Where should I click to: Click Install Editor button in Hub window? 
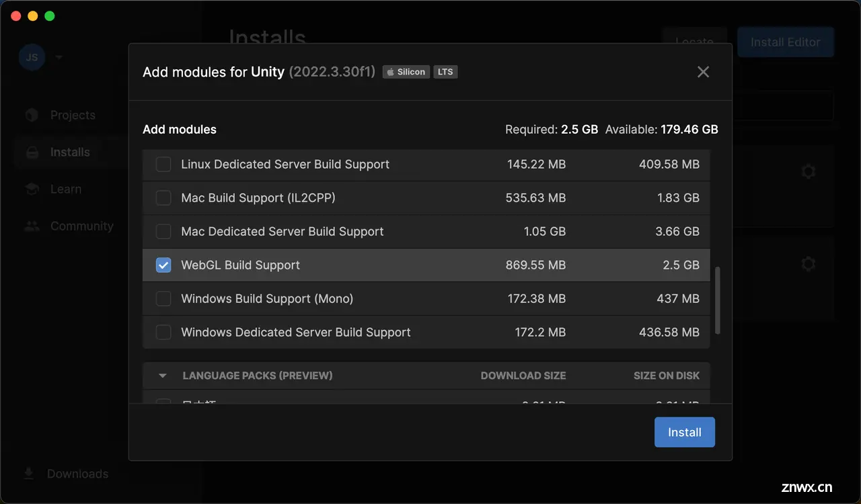pos(786,42)
